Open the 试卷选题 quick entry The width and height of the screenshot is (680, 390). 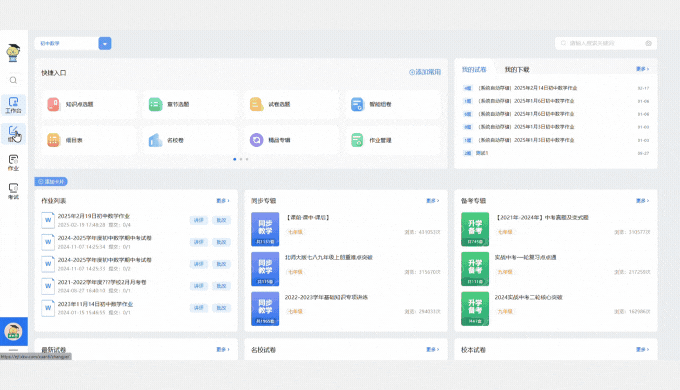[291, 104]
